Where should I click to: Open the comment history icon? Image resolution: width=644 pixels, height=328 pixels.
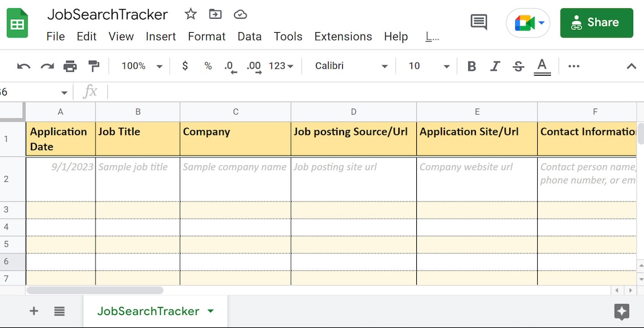tap(479, 22)
